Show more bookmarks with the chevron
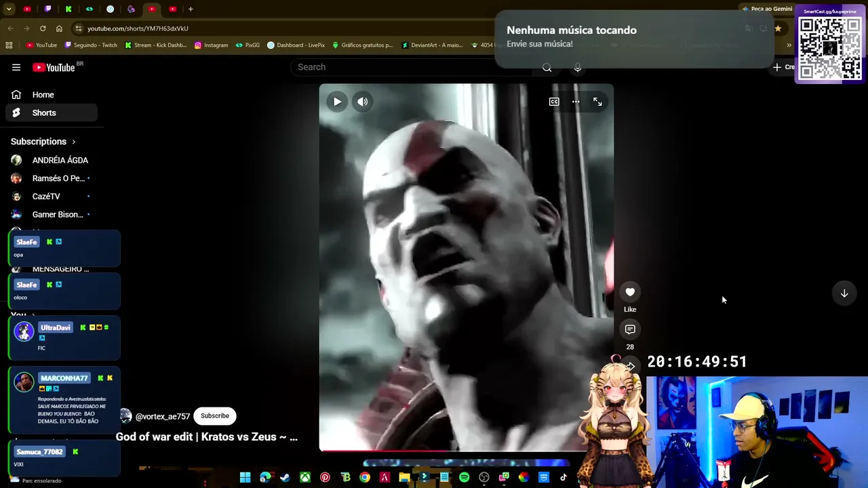This screenshot has width=868, height=488. coord(789,45)
